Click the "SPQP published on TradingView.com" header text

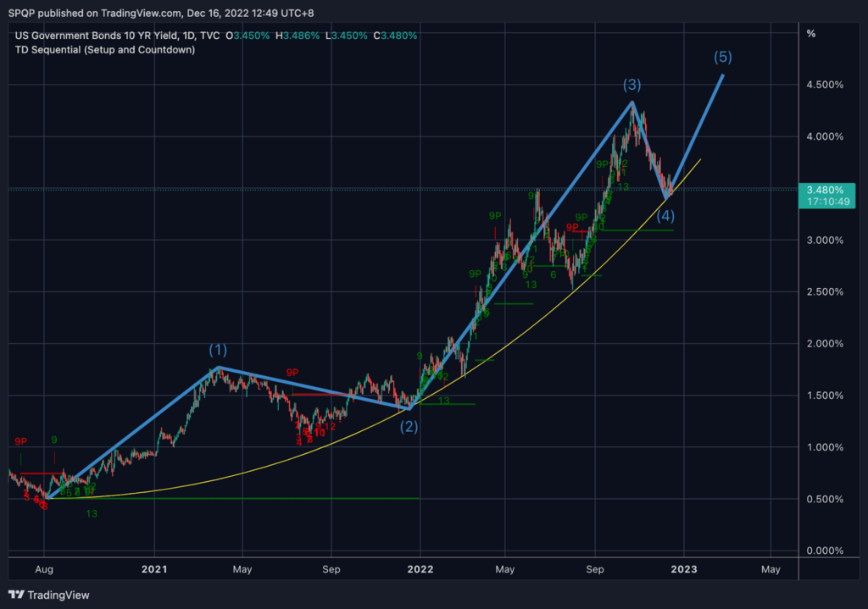[93, 13]
